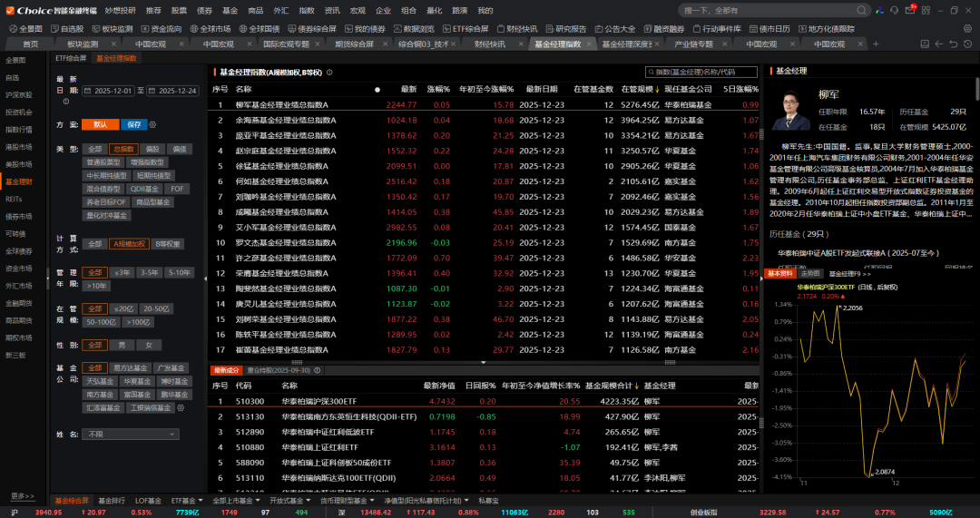Select the 男 gender filter
Viewport: 980px width, 518px height.
click(x=122, y=345)
